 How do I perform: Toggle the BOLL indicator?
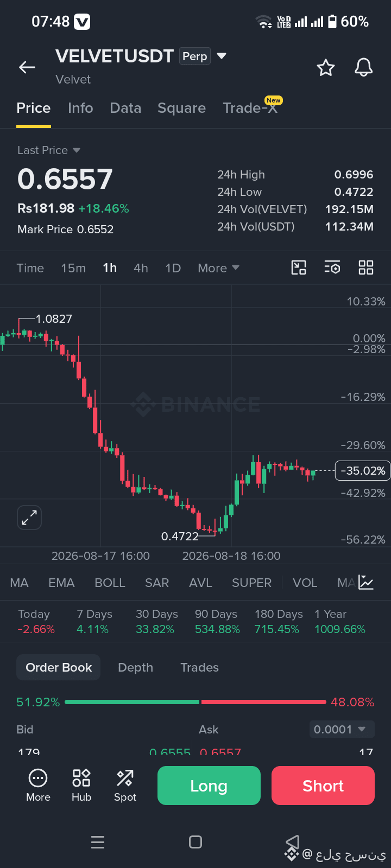click(x=110, y=583)
